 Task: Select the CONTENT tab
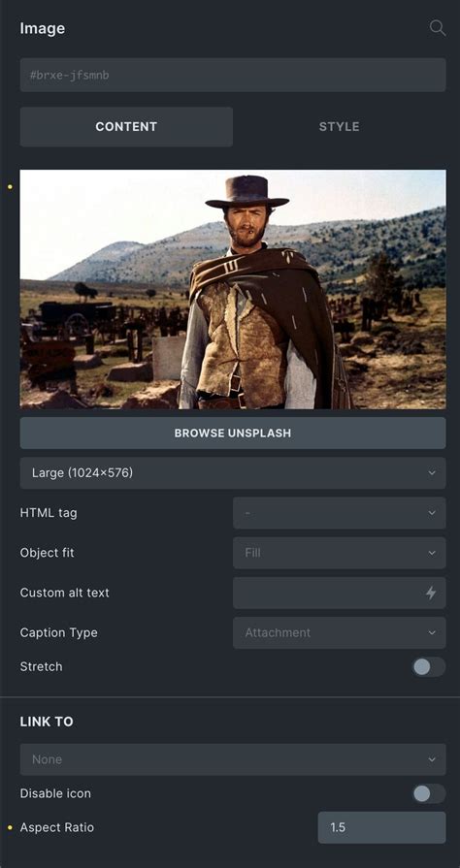126,127
